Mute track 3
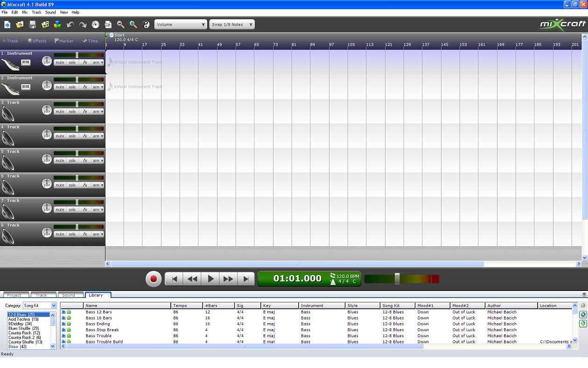The width and height of the screenshot is (588, 368). (60, 112)
